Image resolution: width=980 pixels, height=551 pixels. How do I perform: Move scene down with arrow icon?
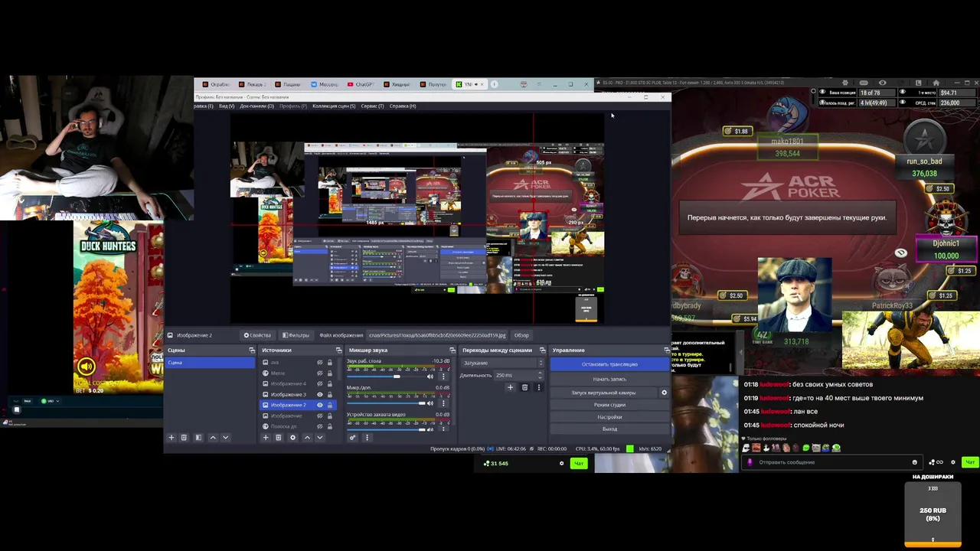point(225,438)
